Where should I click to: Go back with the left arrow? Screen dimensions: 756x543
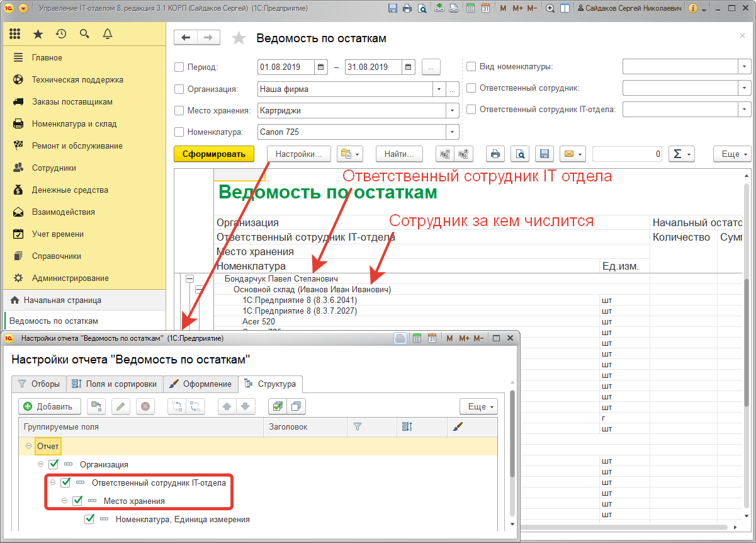186,38
